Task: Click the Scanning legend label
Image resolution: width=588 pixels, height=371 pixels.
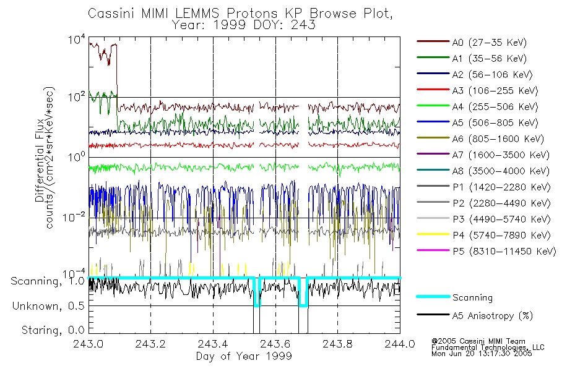Action: 472,298
